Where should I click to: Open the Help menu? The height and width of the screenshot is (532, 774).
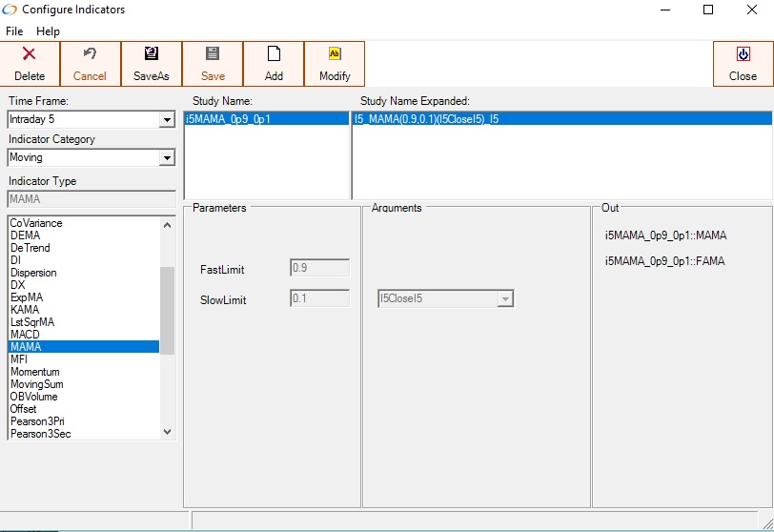pos(48,31)
